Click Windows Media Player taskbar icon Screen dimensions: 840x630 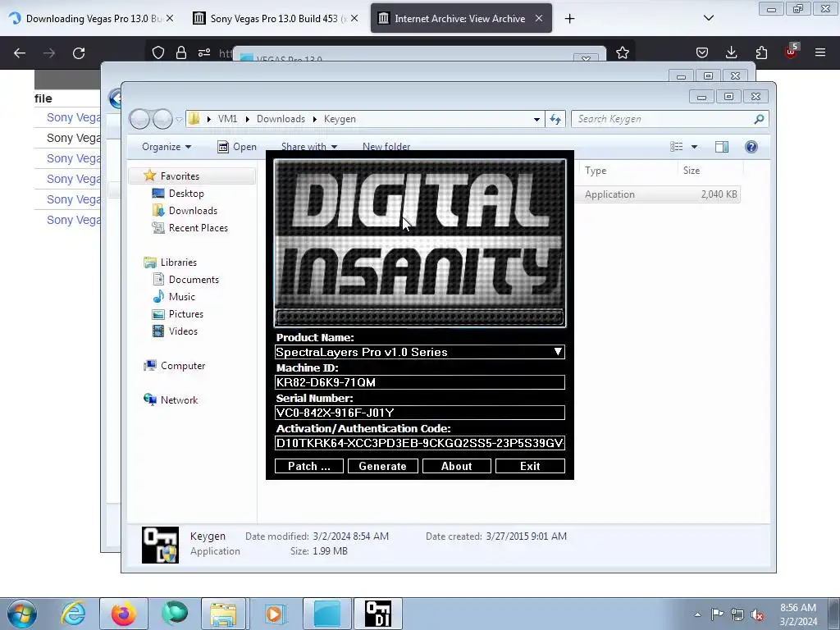tap(274, 614)
